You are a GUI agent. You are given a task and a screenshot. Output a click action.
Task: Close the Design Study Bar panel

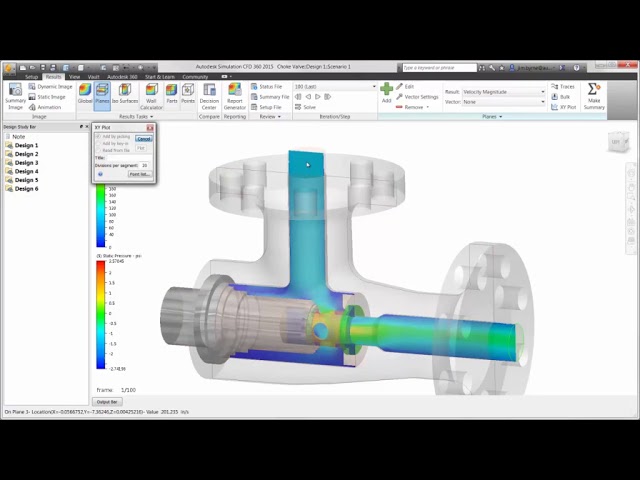(x=87, y=127)
